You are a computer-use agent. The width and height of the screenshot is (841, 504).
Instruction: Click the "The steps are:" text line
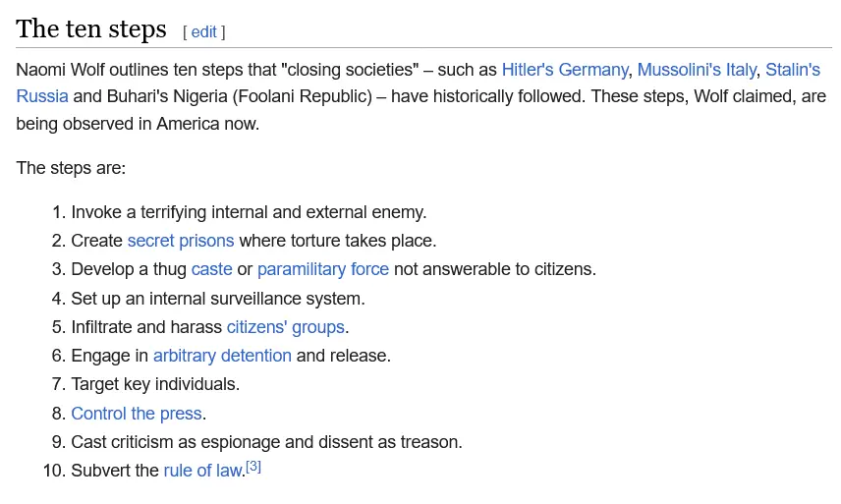71,168
